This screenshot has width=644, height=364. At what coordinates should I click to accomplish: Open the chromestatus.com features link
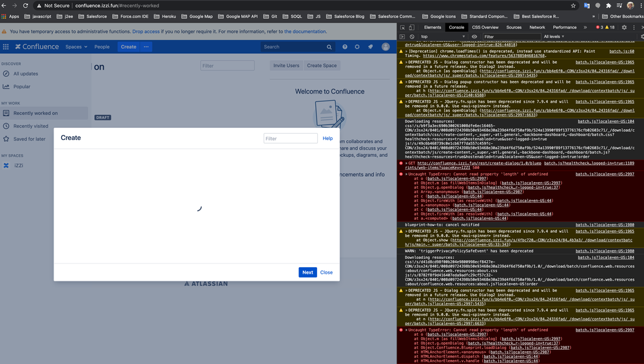click(x=484, y=56)
